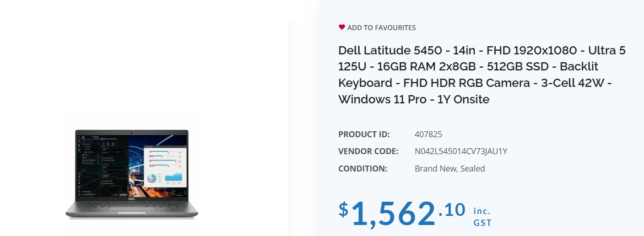Click the VENDOR CODE label
Image resolution: width=644 pixels, height=236 pixels.
(368, 151)
